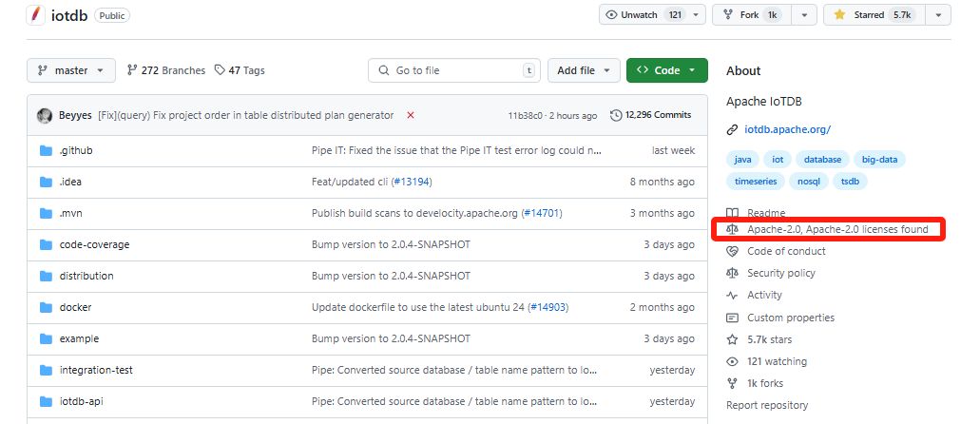This screenshot has height=424, width=980.
Task: Open the Unwatch notifications dropdown
Action: pyautogui.click(x=652, y=15)
